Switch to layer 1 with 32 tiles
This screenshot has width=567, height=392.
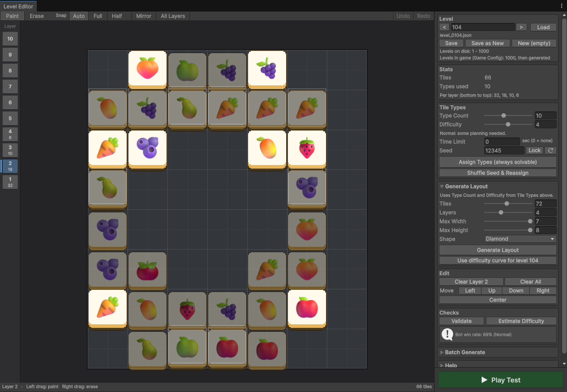pyautogui.click(x=10, y=182)
